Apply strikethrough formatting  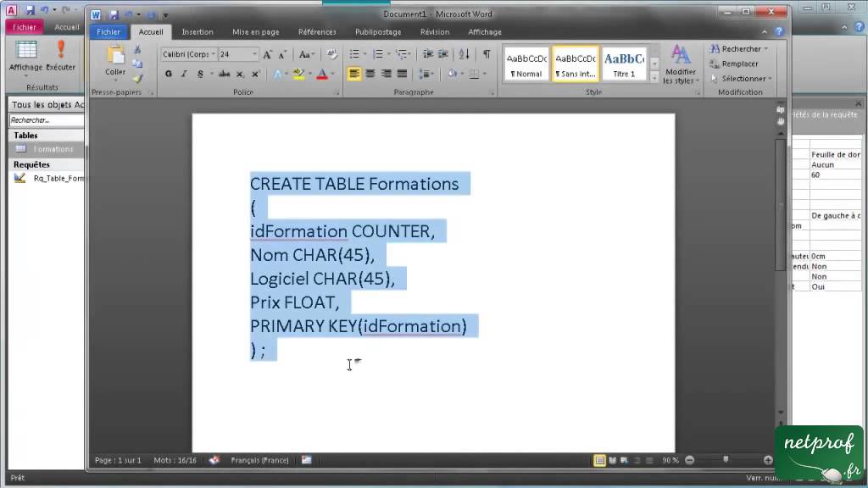(x=224, y=74)
